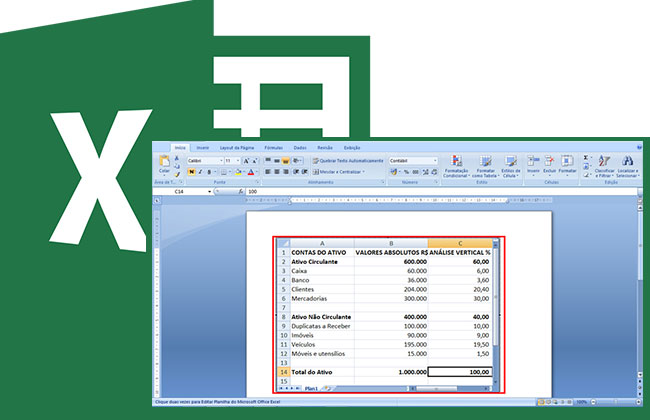
Task: Open the Exibição tab
Action: click(352, 148)
